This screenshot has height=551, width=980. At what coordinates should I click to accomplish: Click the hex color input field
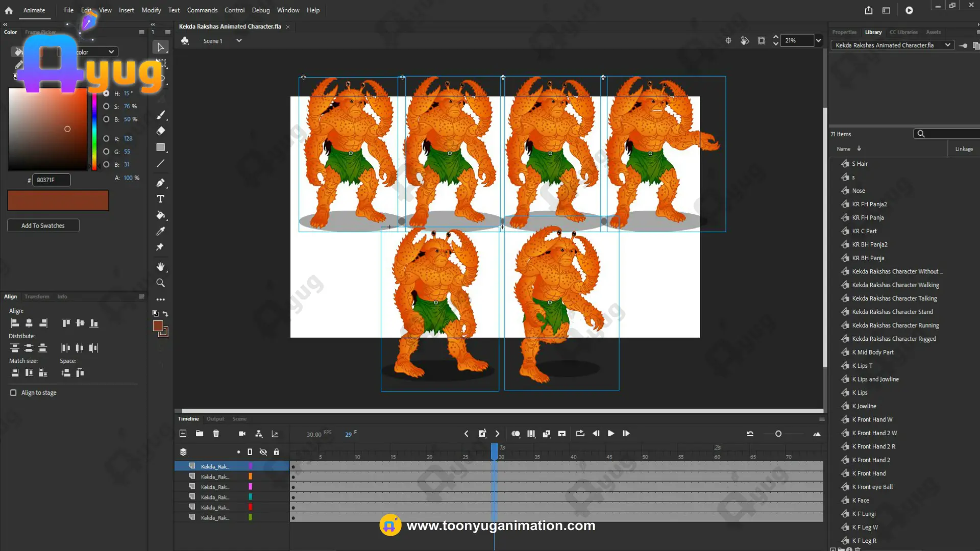click(x=51, y=180)
